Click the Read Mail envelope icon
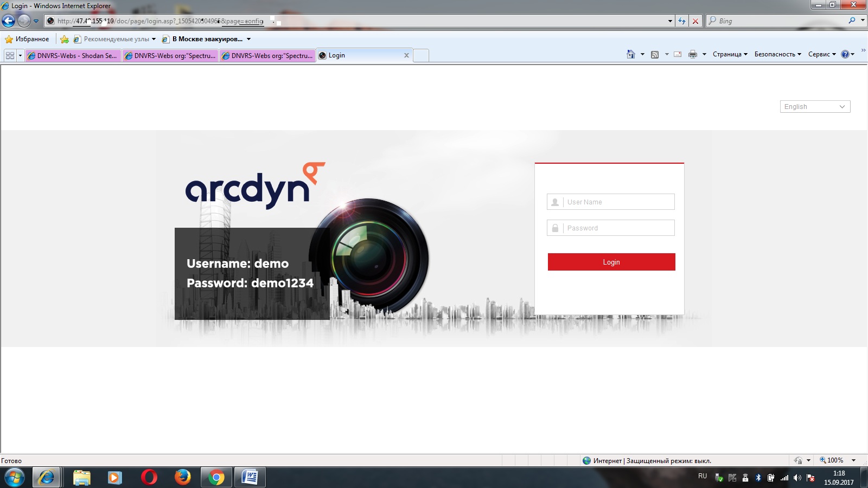Image resolution: width=868 pixels, height=488 pixels. [x=678, y=54]
